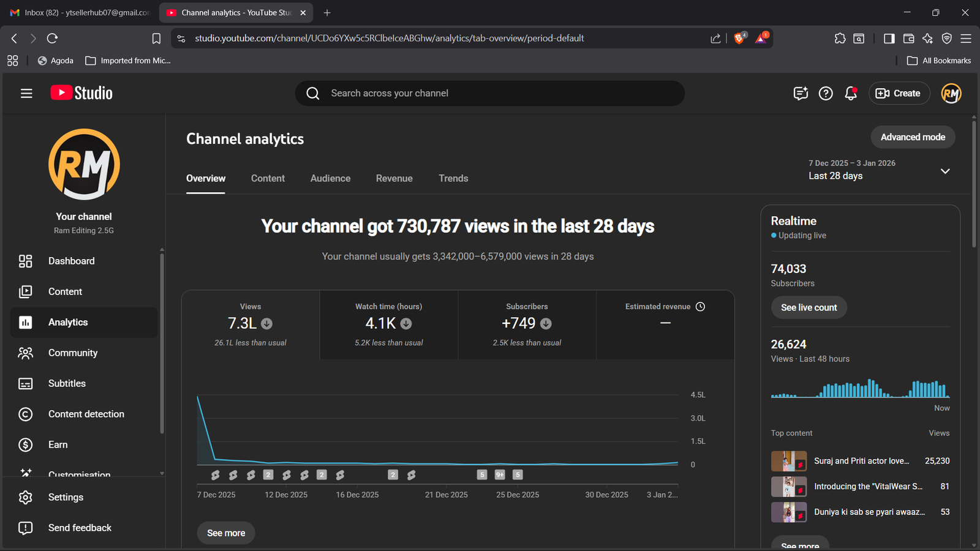Click the Advanced mode button

(913, 137)
